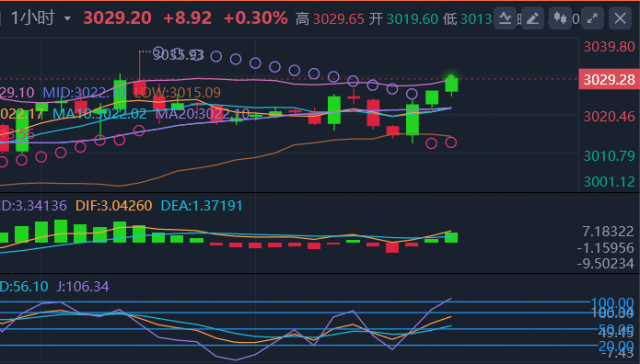The width and height of the screenshot is (640, 364).
Task: Click the DIF:3.04260 MACD label
Action: (x=114, y=205)
